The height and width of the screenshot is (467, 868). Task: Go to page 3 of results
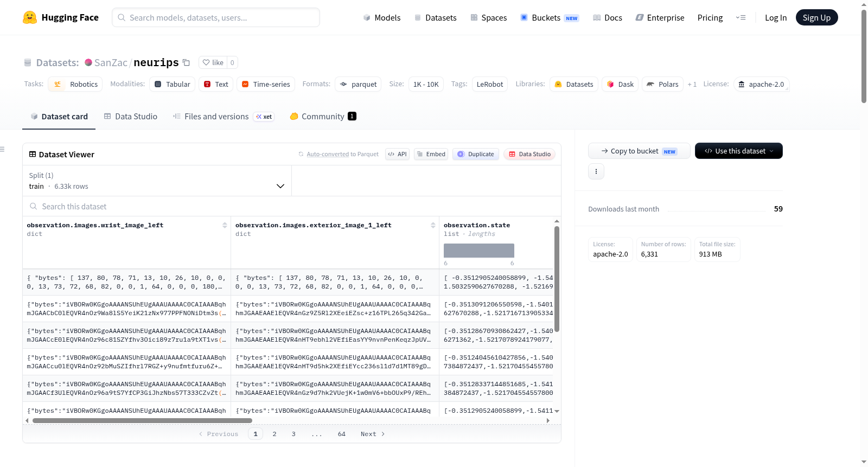[x=293, y=434]
